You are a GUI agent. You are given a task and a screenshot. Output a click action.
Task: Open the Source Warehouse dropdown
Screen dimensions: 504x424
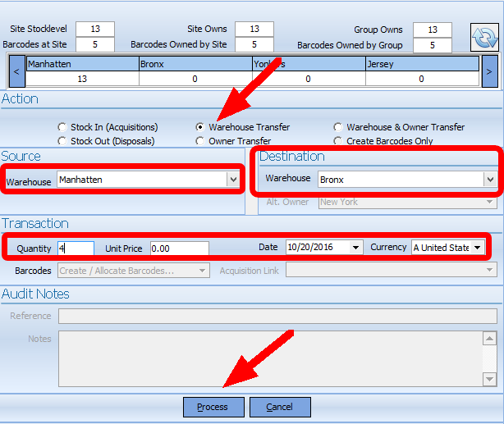click(231, 179)
